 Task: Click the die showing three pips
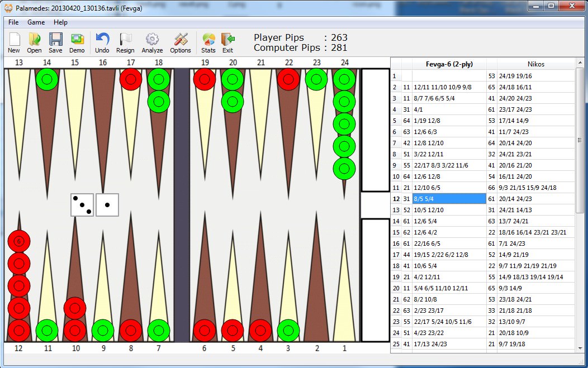(x=82, y=205)
